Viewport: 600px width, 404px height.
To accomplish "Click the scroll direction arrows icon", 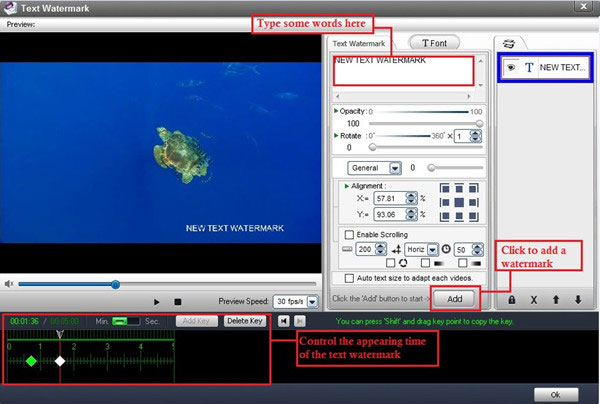I will [x=396, y=250].
